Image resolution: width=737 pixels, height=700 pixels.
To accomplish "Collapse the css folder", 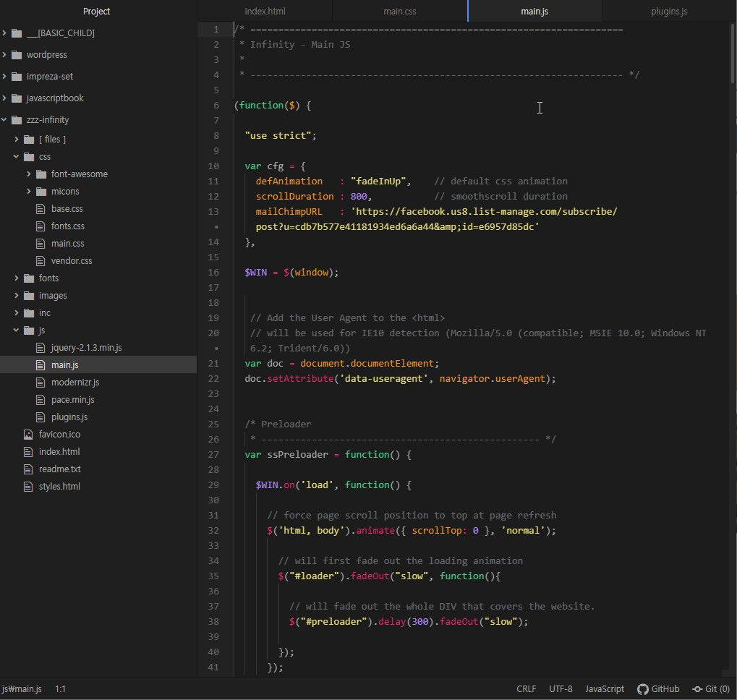I will click(x=17, y=157).
